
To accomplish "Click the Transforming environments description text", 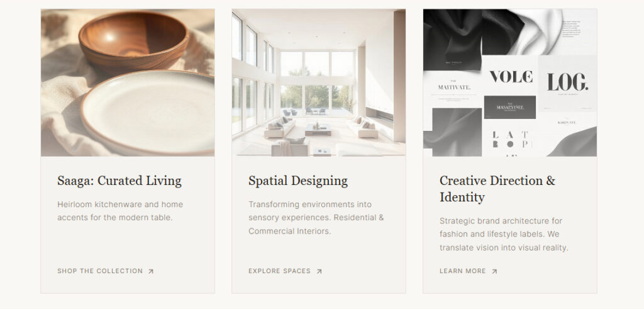I will [x=316, y=217].
